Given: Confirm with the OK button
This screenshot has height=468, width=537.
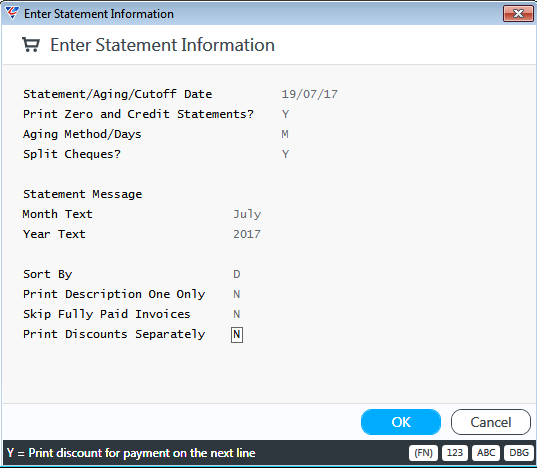Looking at the screenshot, I should coord(401,422).
